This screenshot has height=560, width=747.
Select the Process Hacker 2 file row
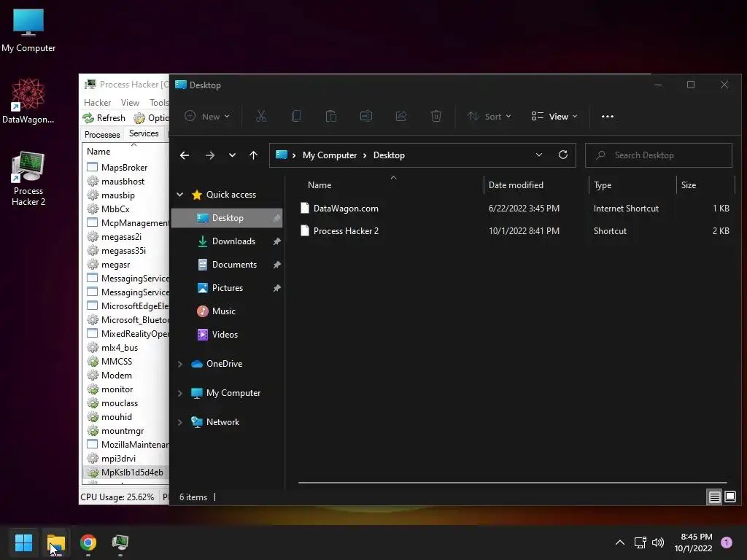(x=516, y=231)
